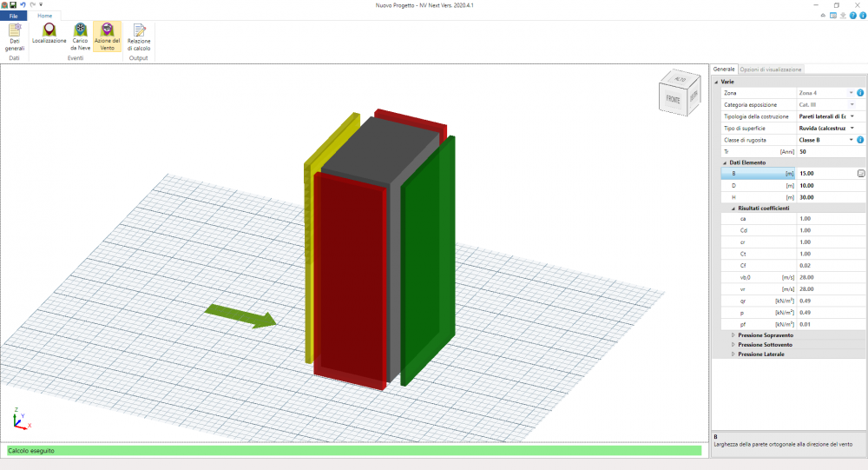This screenshot has height=470, width=868.
Task: Open the Localizzazione tool
Action: click(49, 34)
